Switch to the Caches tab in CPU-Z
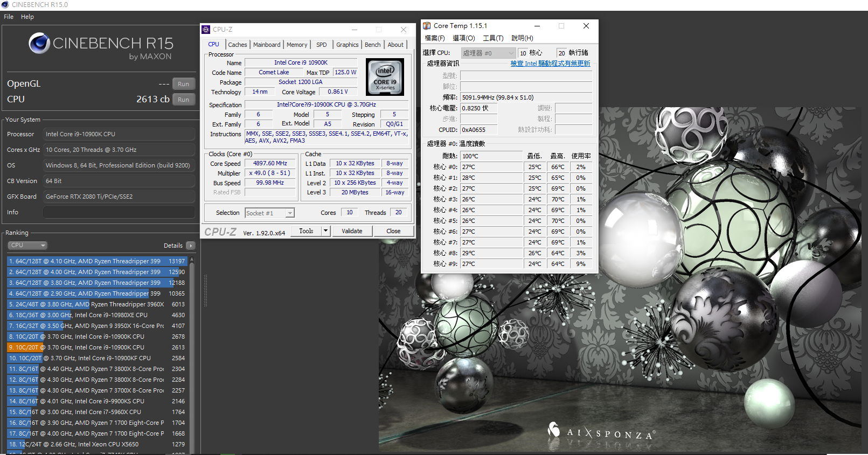 [x=237, y=45]
